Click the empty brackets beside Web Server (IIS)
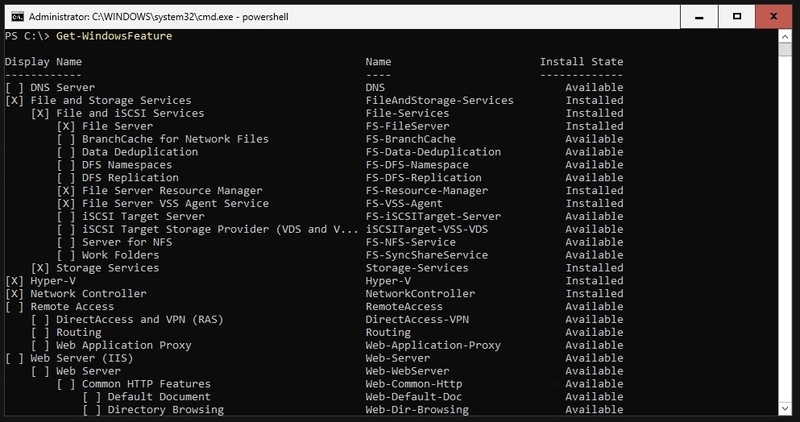The height and width of the screenshot is (422, 800). pyautogui.click(x=14, y=358)
